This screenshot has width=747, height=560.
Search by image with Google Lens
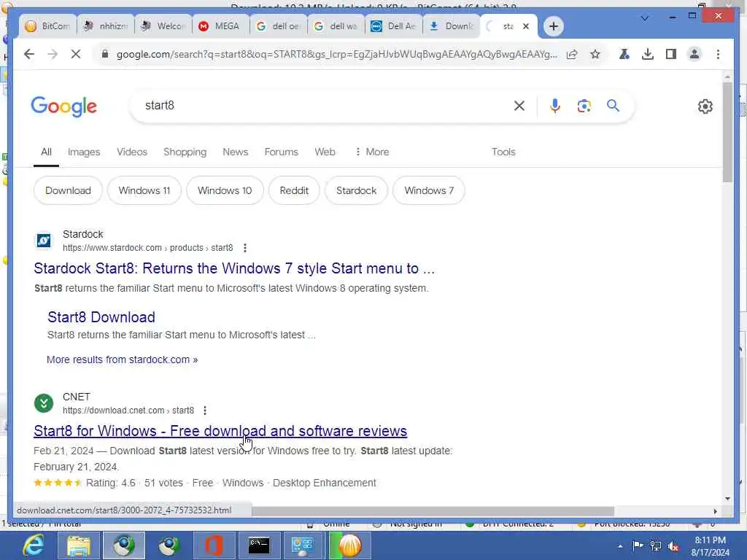tap(584, 106)
